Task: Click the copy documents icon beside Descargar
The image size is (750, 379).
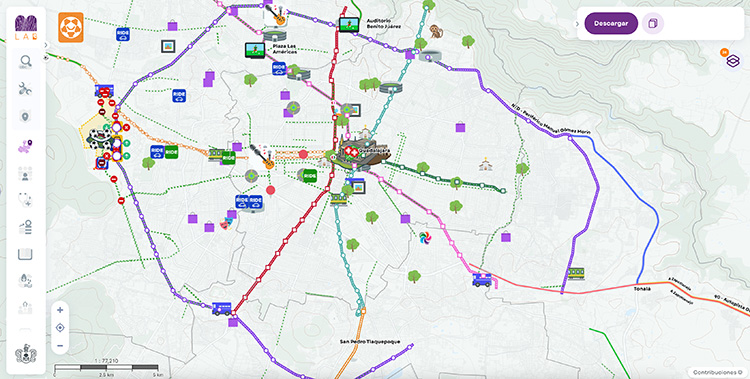Action: coord(652,23)
